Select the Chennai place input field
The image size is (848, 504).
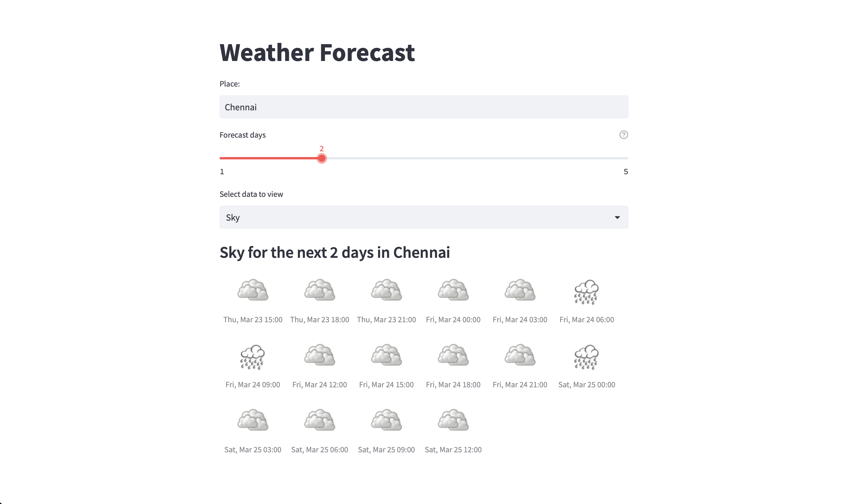(x=424, y=107)
